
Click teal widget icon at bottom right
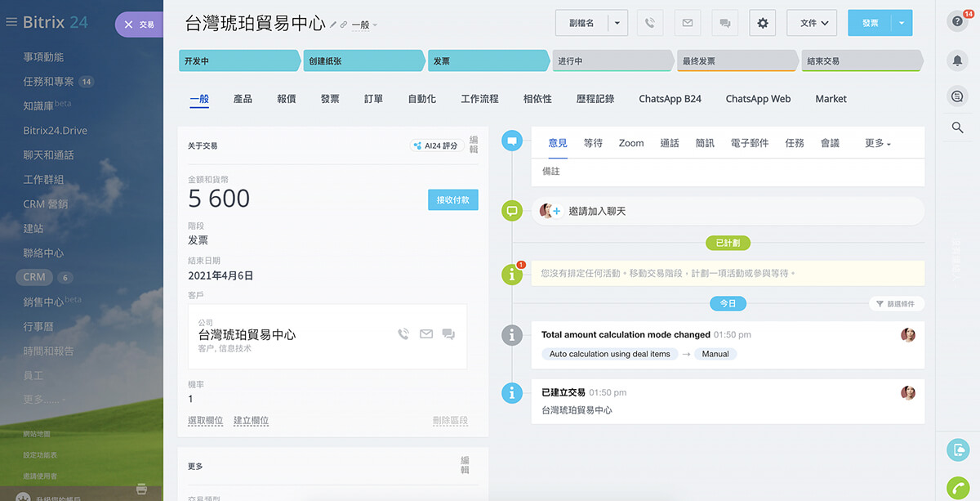click(x=958, y=449)
